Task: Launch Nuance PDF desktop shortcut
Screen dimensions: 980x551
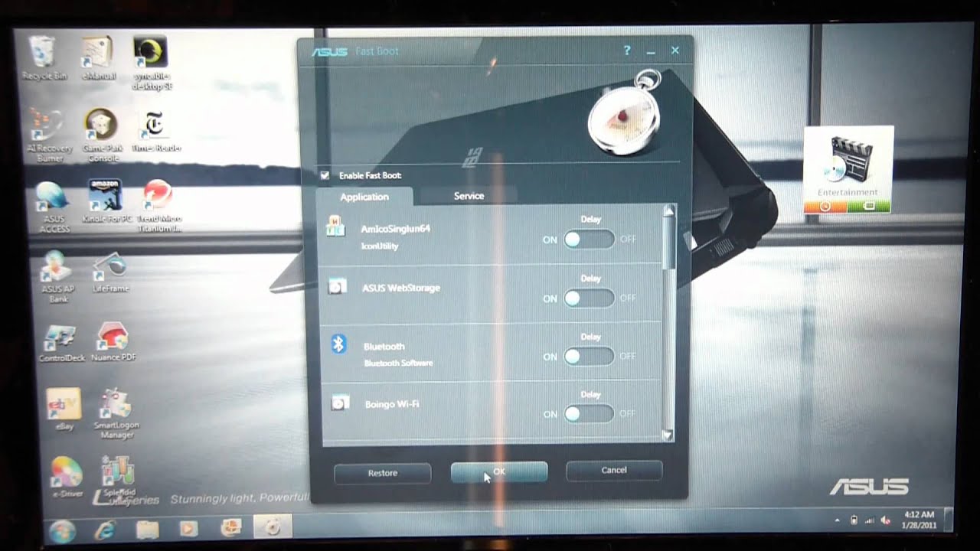Action: (x=113, y=342)
